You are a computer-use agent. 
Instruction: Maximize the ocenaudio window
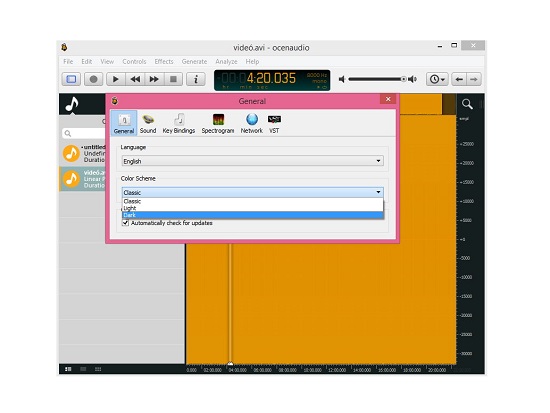[x=454, y=46]
